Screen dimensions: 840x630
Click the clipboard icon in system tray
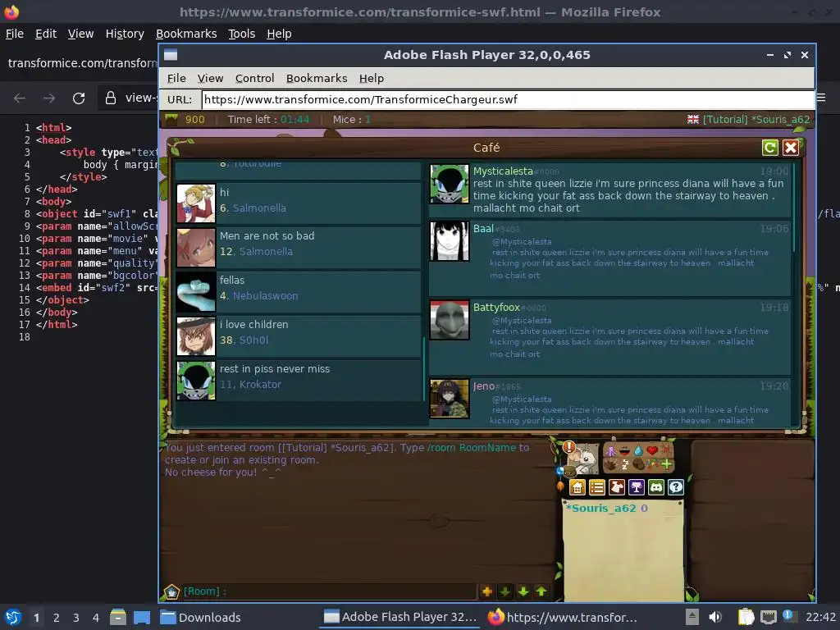[746, 617]
